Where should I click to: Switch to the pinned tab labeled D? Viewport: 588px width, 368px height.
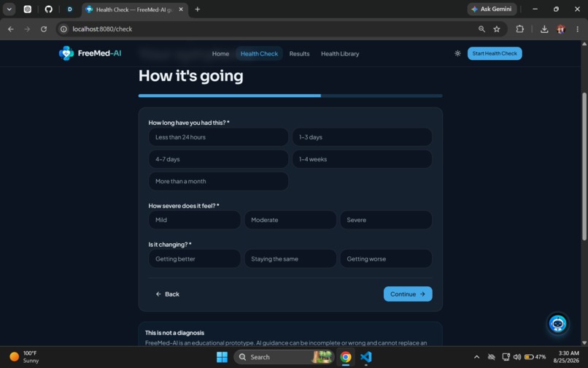(70, 9)
